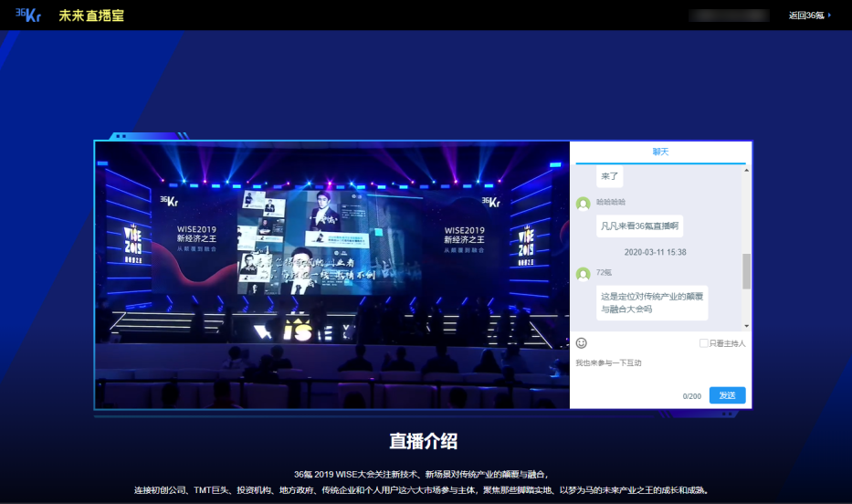
Task: Click the 36Kr logo in header
Action: pos(27,15)
